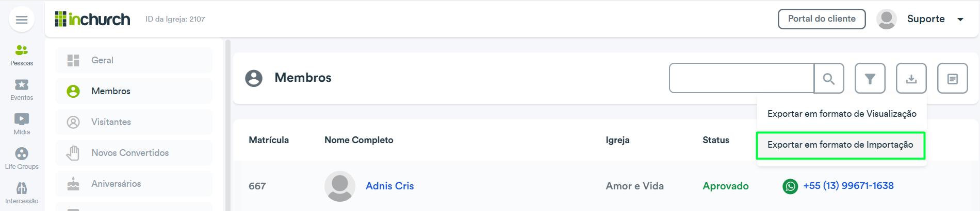Open Adnis Cris member profile link
Screen dimensions: 980x211
pos(389,186)
